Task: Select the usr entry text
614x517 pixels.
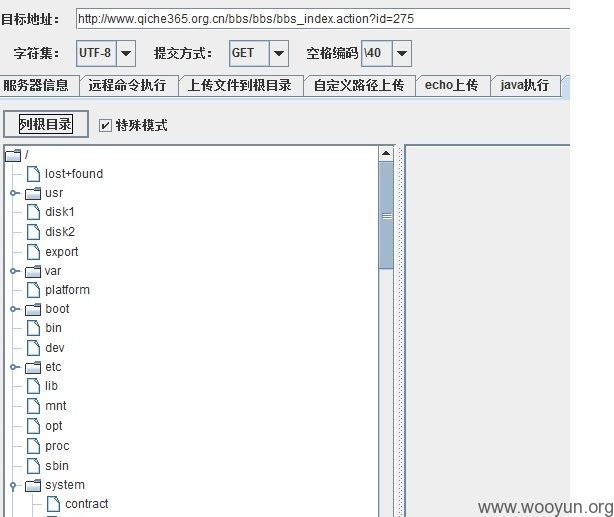Action: coord(54,193)
